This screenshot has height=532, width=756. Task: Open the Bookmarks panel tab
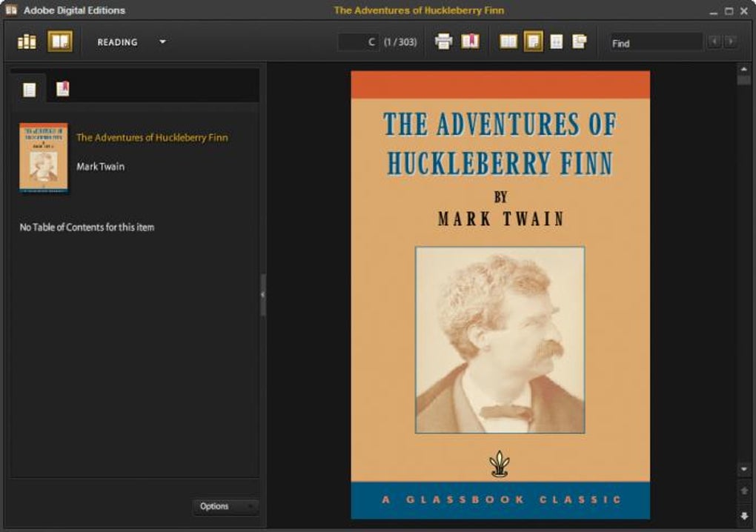(63, 89)
